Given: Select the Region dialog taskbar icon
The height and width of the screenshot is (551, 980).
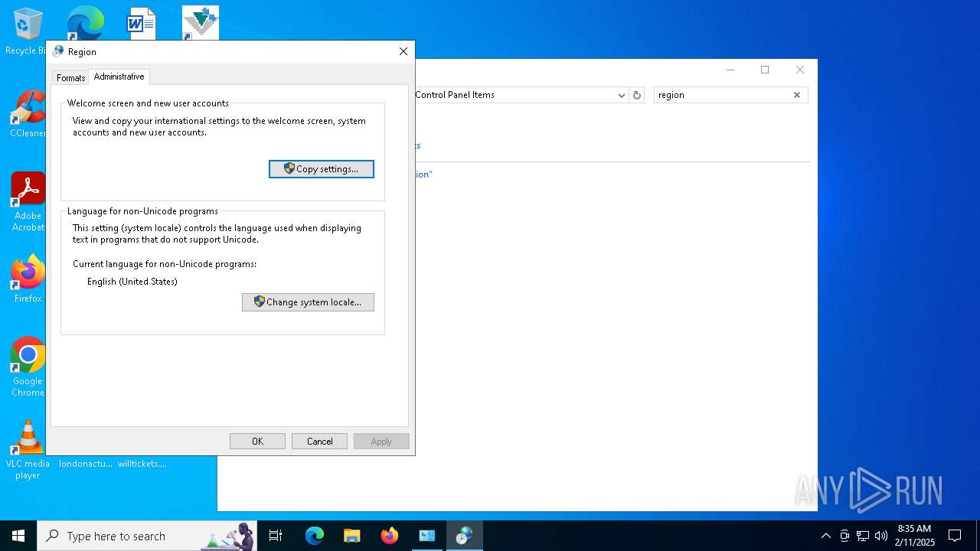Looking at the screenshot, I should coord(464,536).
